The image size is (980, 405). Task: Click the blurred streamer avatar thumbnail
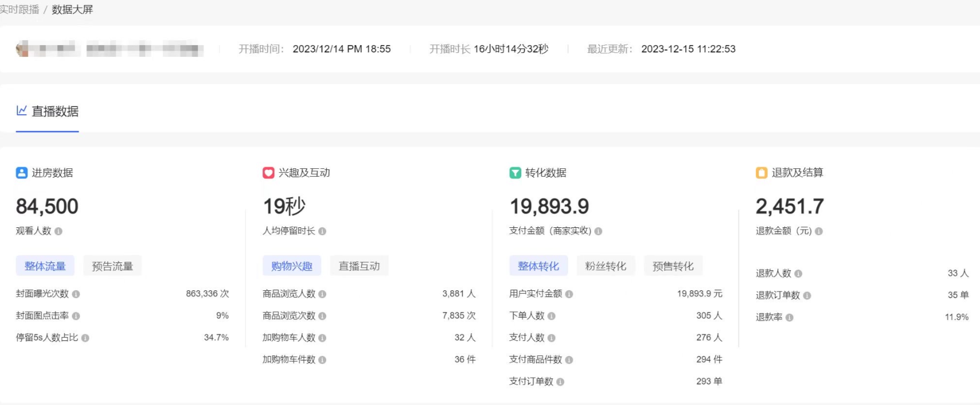22,49
